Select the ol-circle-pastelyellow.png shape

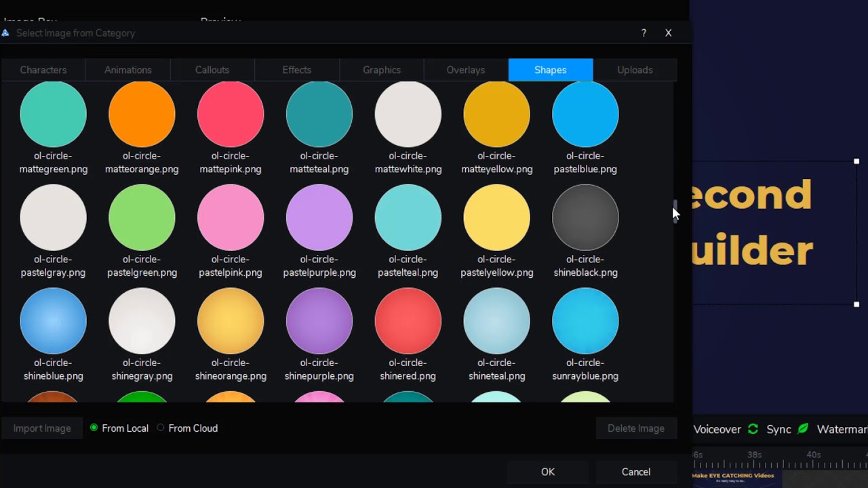(x=497, y=218)
